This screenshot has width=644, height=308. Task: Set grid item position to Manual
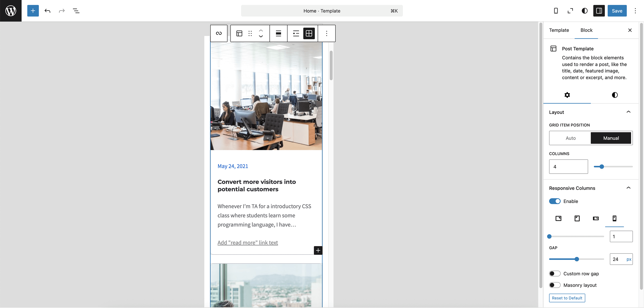click(611, 138)
